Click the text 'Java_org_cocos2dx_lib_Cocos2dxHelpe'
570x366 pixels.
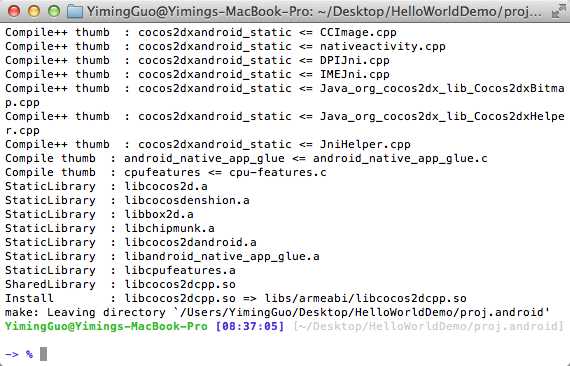442,116
